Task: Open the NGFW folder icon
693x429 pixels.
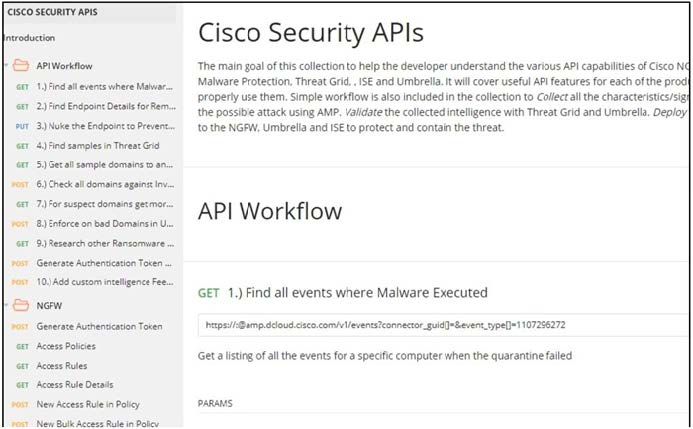Action: pos(22,308)
